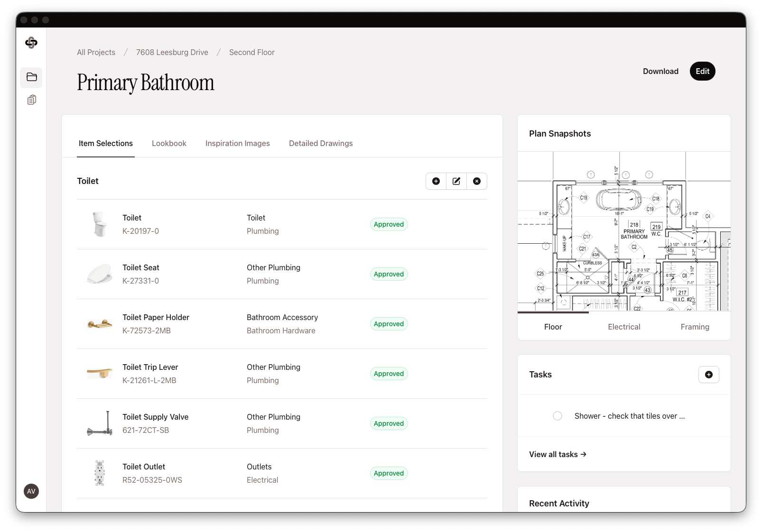Edit the Toilet section with pencil icon

[456, 181]
